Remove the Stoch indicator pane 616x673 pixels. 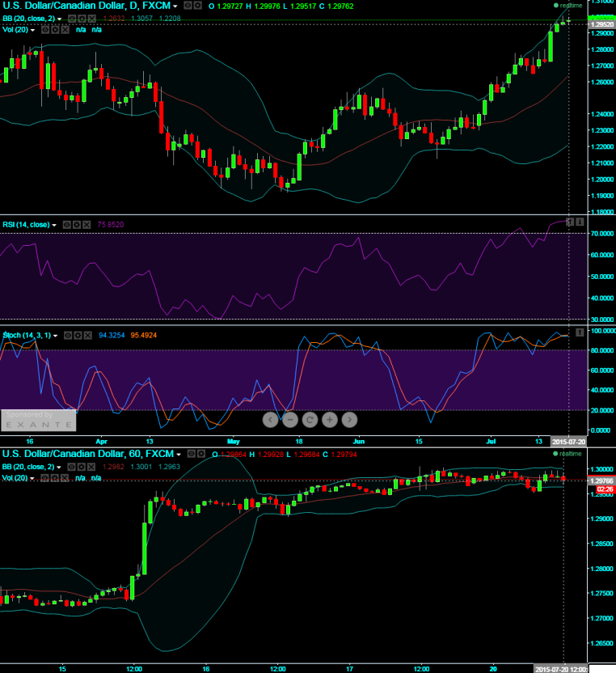pyautogui.click(x=87, y=335)
